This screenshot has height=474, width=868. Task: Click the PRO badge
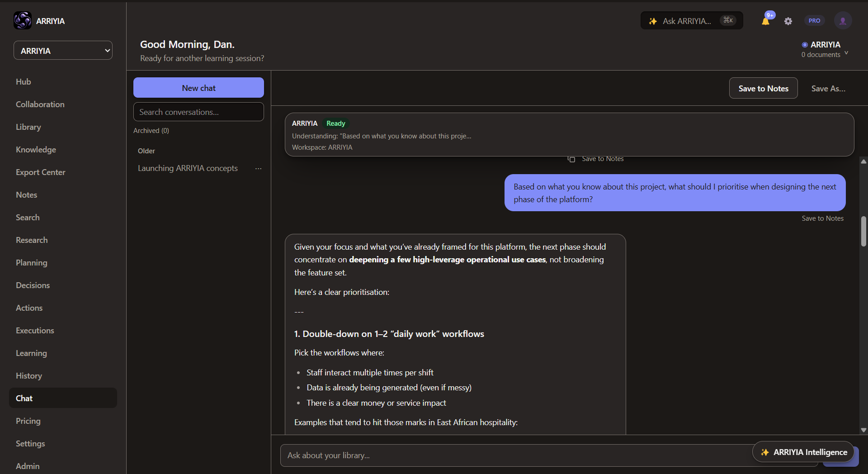click(814, 21)
